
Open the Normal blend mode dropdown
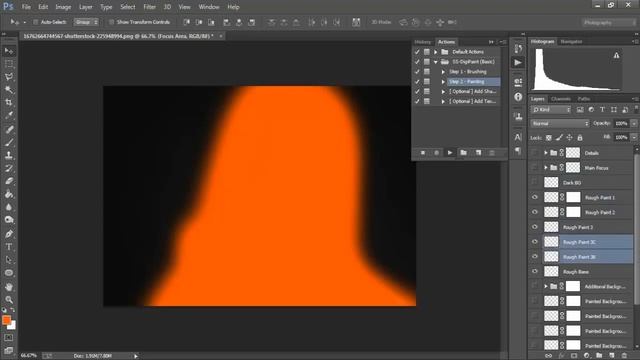coord(560,123)
